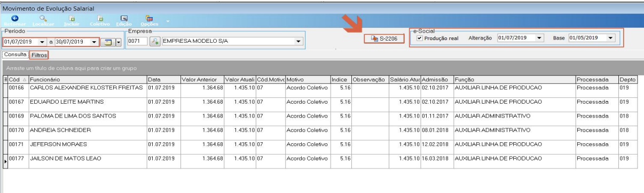Click the Observação column header
This screenshot has width=644, height=193.
pyautogui.click(x=370, y=80)
